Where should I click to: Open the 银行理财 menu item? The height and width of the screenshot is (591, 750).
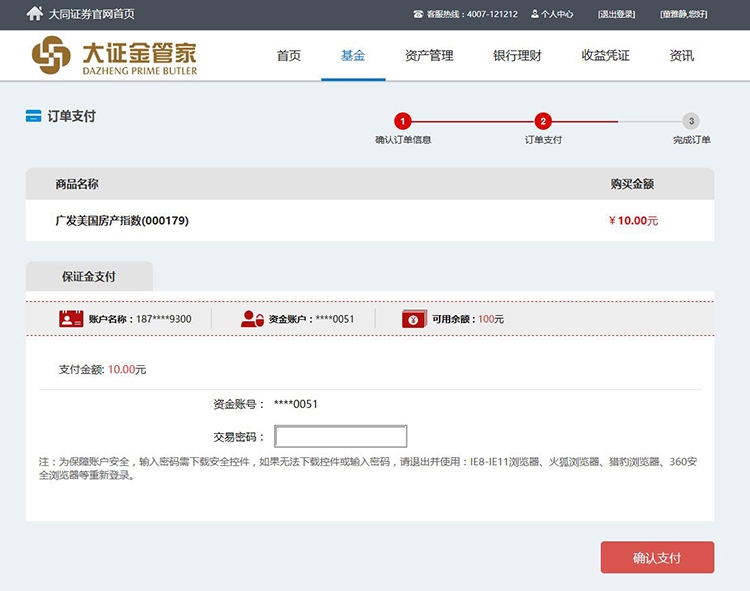pyautogui.click(x=517, y=55)
